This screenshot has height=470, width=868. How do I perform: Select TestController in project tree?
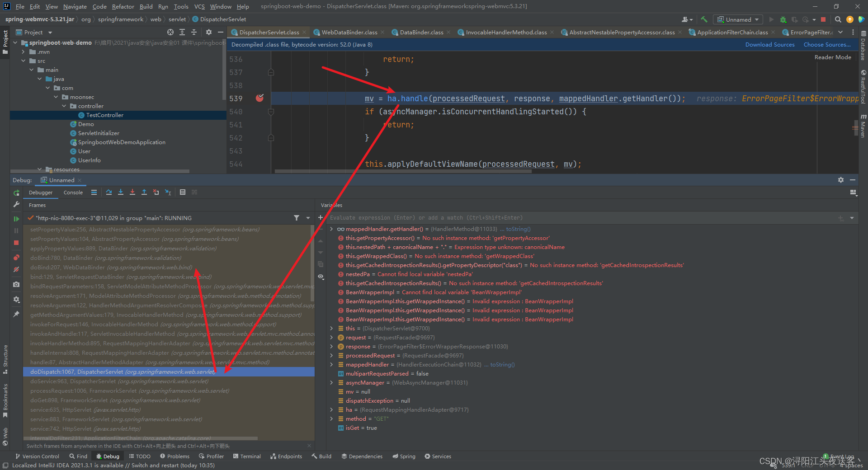click(x=104, y=115)
